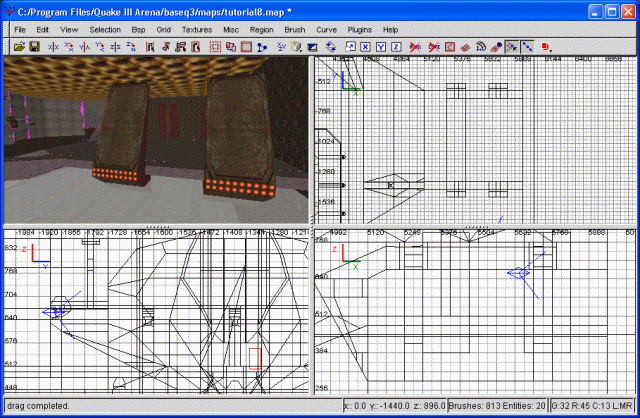
Task: Open texture view mode dropdown icon
Action: pos(297,47)
